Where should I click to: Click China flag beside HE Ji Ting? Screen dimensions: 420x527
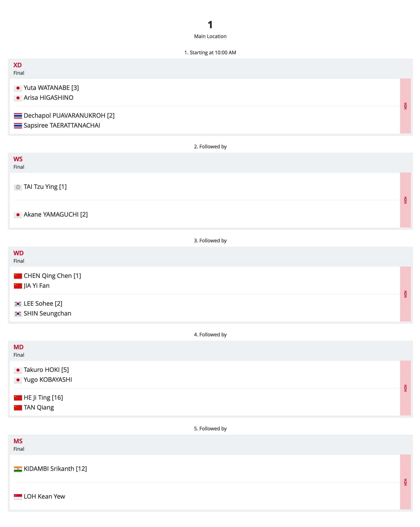(x=18, y=398)
